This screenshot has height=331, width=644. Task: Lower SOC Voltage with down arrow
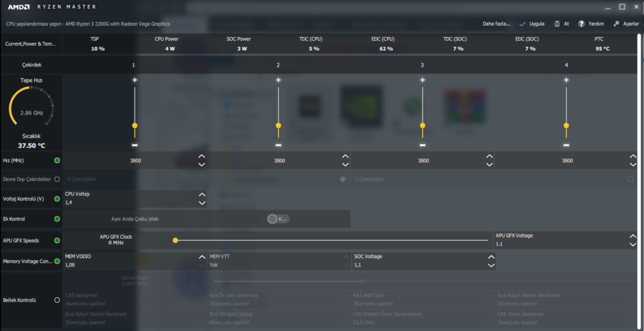491,265
